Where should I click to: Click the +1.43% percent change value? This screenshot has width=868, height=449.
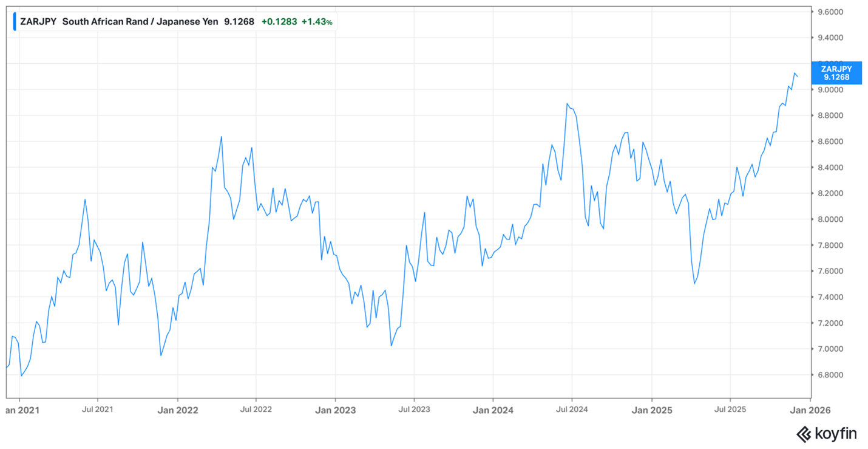point(317,21)
